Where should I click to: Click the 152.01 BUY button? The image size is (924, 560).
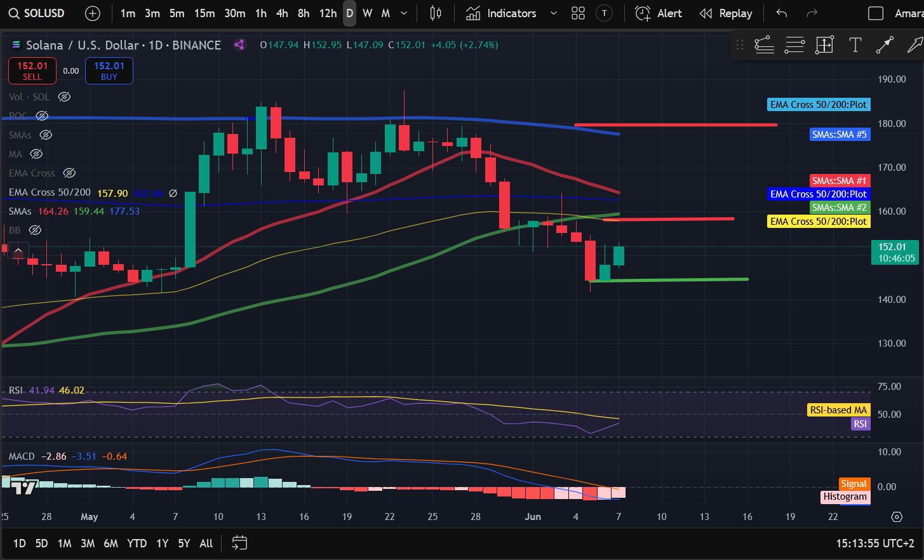coord(109,70)
